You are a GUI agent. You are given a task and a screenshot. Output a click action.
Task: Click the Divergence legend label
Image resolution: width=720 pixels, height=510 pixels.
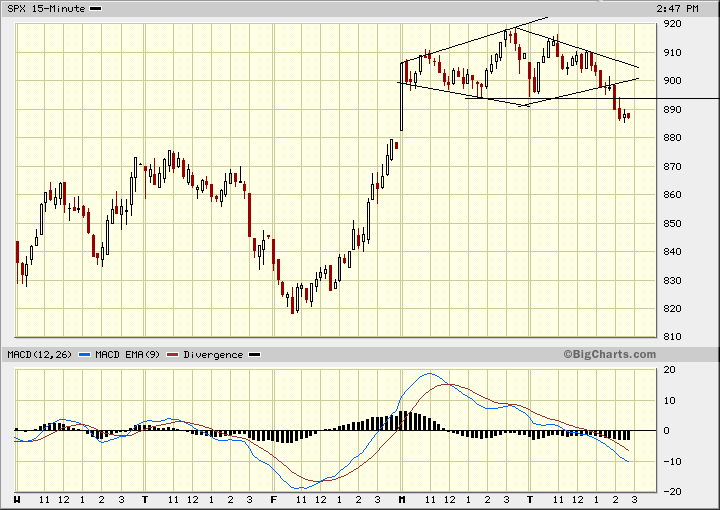[x=213, y=355]
